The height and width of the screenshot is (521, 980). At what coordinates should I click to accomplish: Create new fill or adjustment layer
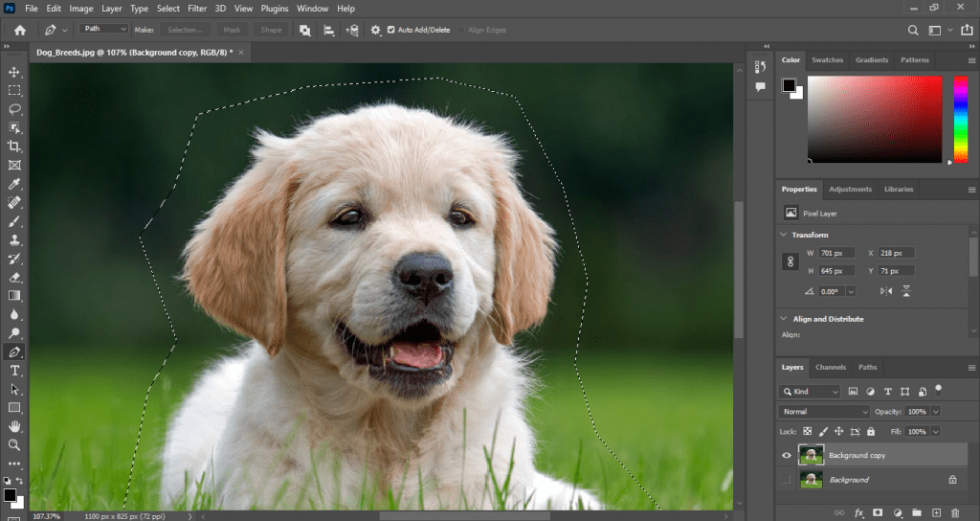tap(898, 513)
